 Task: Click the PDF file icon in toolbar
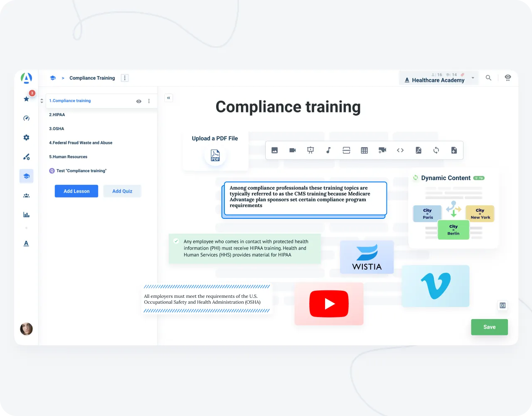(418, 150)
